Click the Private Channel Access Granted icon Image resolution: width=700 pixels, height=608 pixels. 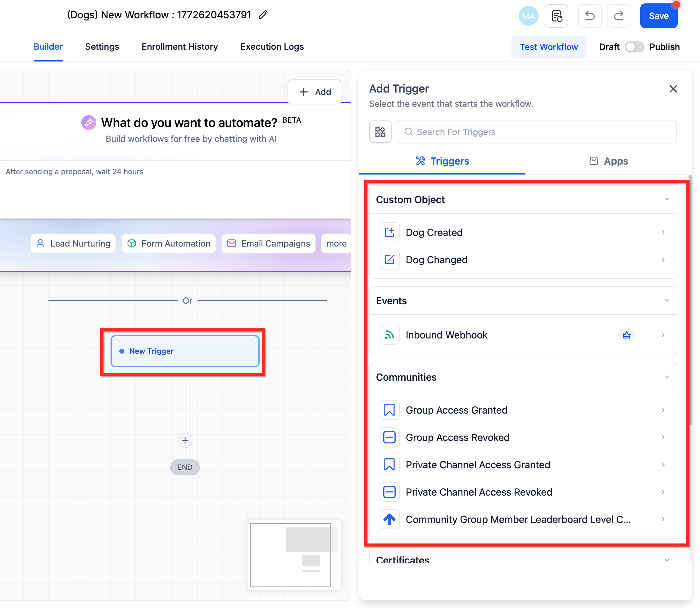coord(389,465)
